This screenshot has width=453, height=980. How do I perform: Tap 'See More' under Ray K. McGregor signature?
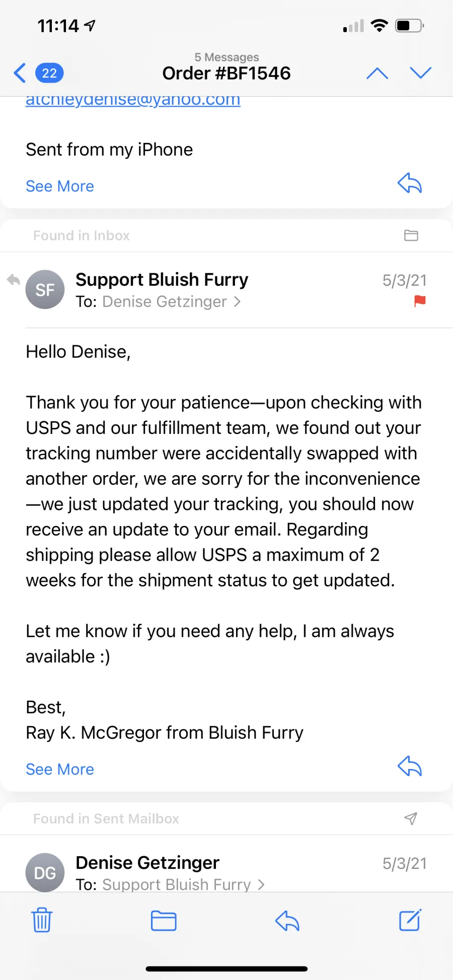[x=60, y=769]
